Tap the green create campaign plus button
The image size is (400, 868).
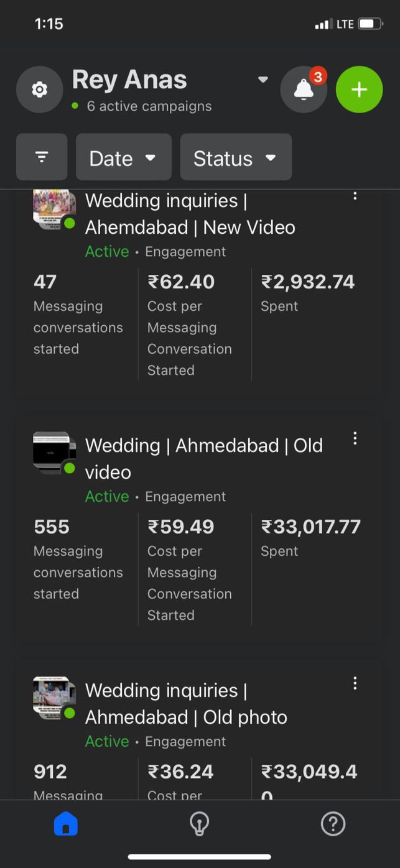[x=359, y=90]
